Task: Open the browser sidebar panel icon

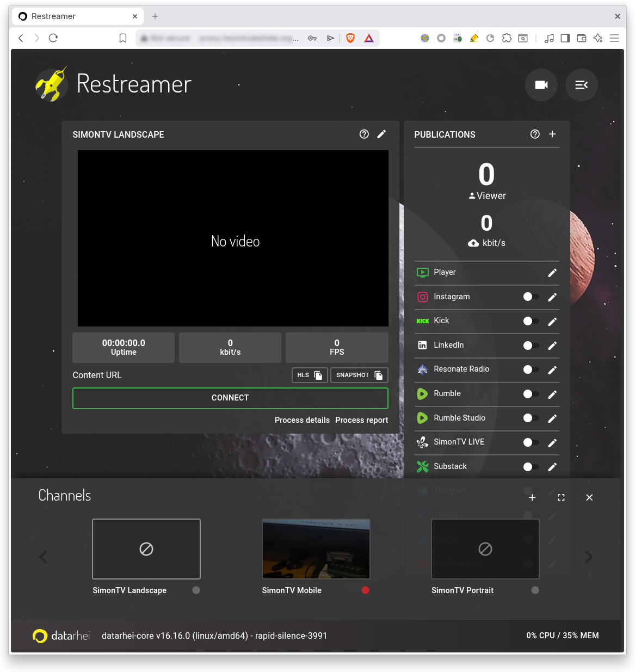Action: 565,38
